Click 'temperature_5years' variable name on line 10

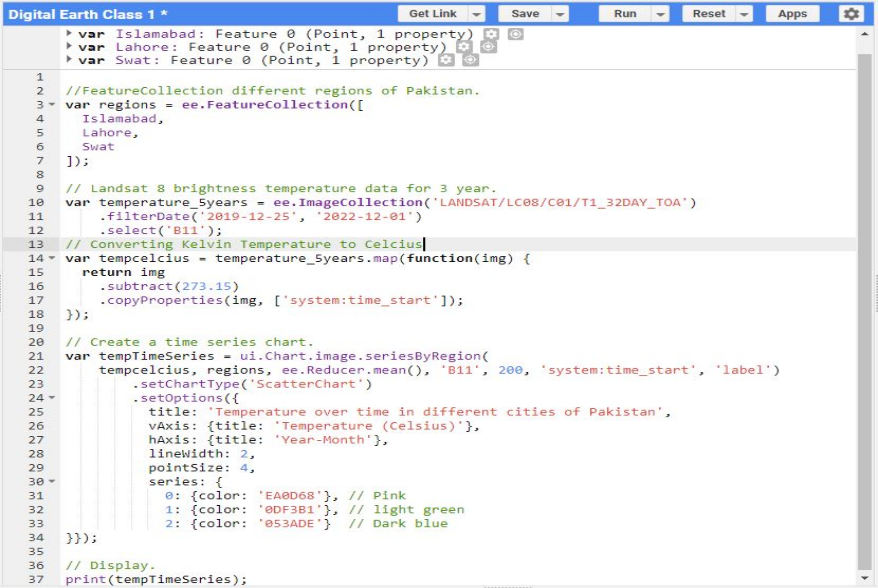coord(173,203)
